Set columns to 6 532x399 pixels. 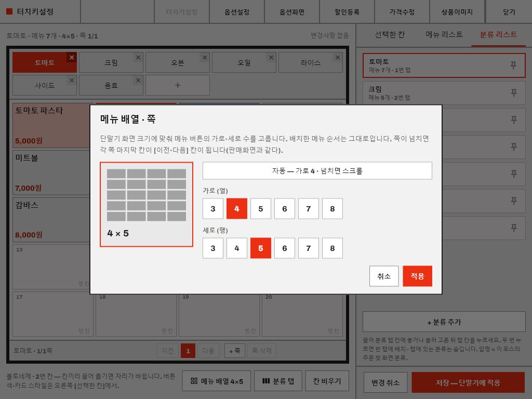click(x=285, y=209)
